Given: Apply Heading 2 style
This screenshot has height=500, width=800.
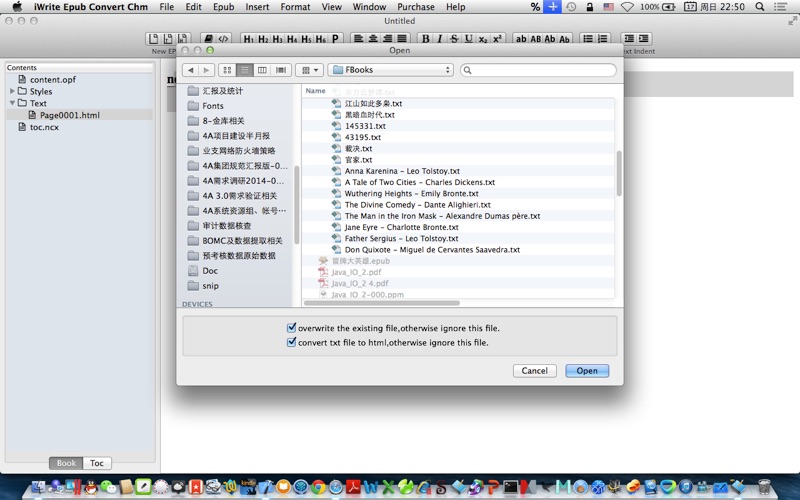Looking at the screenshot, I should (x=263, y=39).
